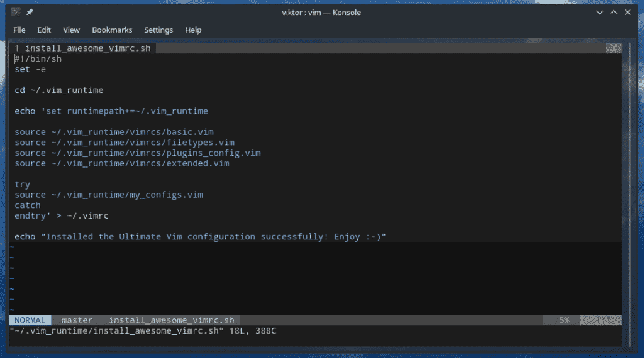The width and height of the screenshot is (644, 358).
Task: Click install_awesome_vimrc.sh filename in the statusline
Action: pos(171,320)
